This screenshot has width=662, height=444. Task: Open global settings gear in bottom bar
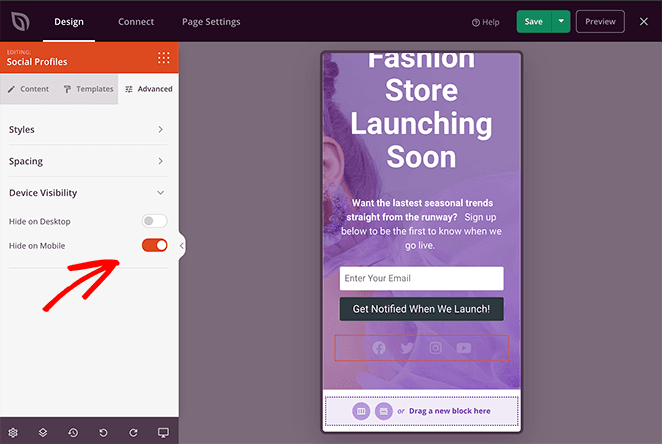[x=13, y=432]
